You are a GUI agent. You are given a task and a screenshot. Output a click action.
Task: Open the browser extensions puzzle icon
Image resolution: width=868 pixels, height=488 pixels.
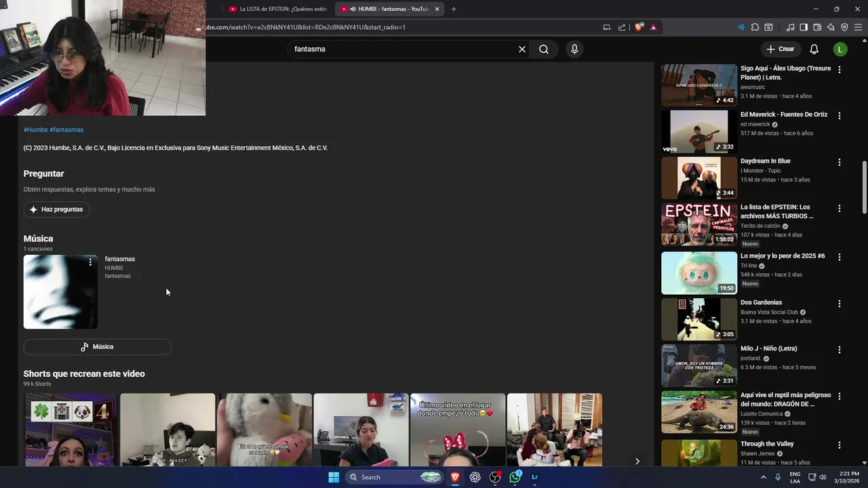click(x=755, y=27)
